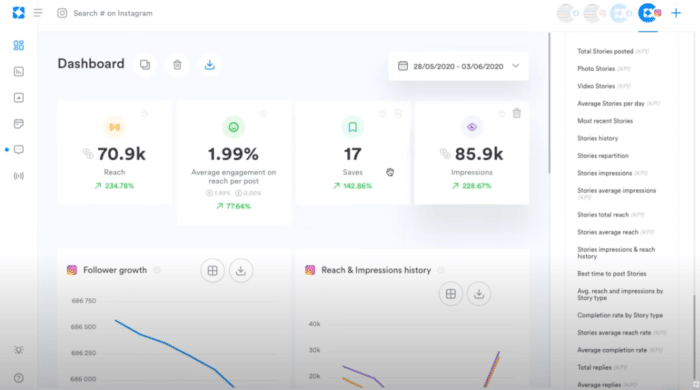Add Avg. reach and impressions by Story type

click(x=620, y=294)
